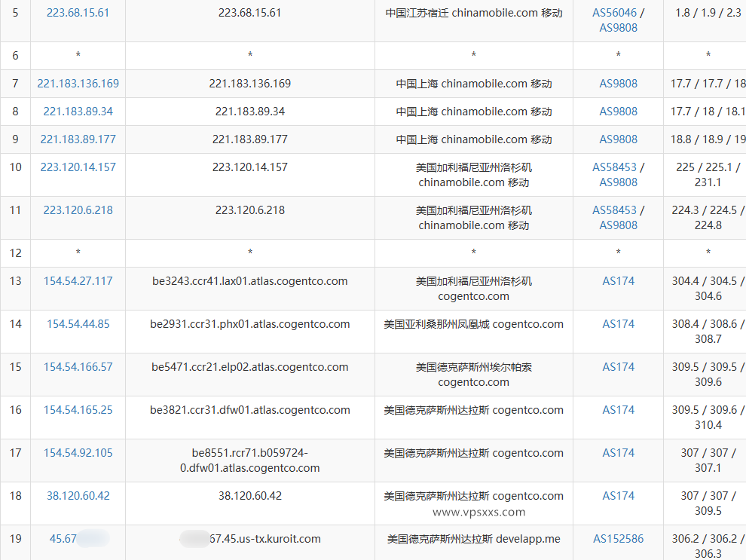Select hostname be2931.ccr31.phx01.atlas.cogentco.com
The width and height of the screenshot is (746, 560).
[x=249, y=324]
